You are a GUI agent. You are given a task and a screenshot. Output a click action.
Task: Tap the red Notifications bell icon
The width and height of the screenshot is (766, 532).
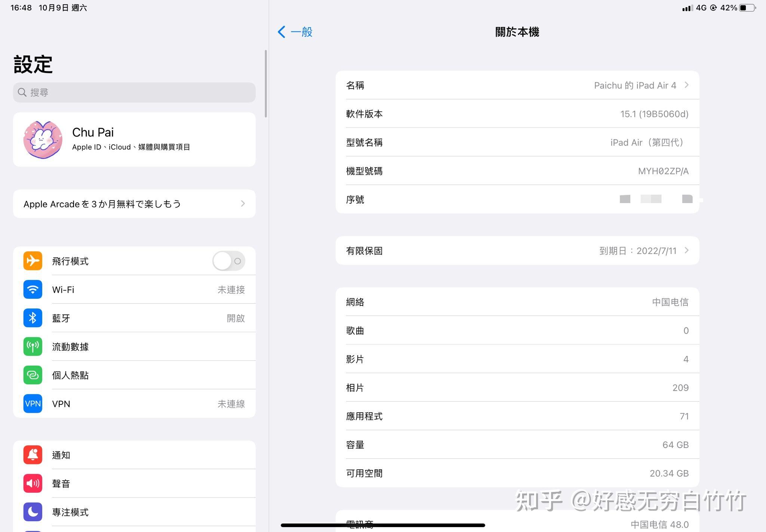coord(33,455)
